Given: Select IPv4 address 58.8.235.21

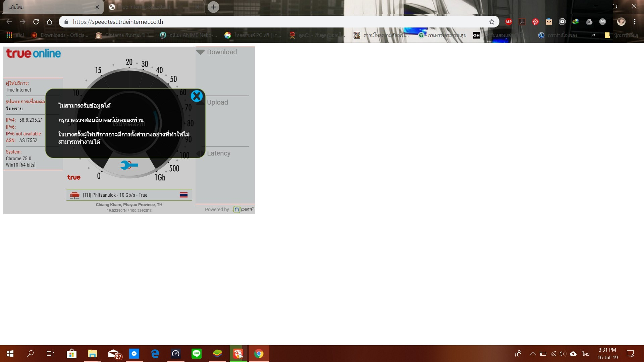Looking at the screenshot, I should coord(31,120).
